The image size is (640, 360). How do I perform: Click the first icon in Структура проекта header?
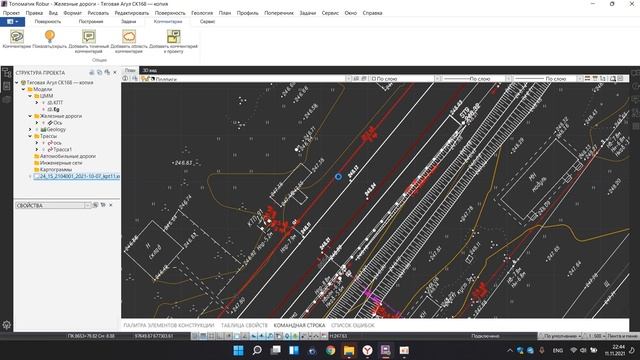tap(92, 72)
